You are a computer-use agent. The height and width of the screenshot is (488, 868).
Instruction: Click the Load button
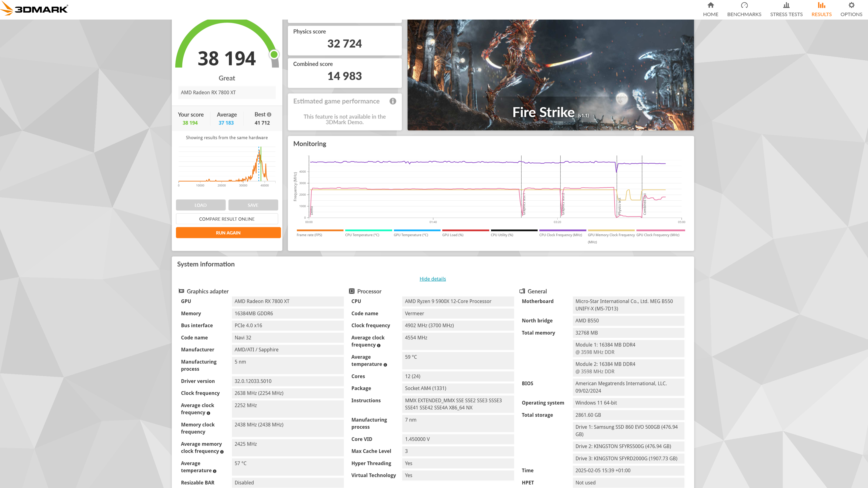[201, 205]
